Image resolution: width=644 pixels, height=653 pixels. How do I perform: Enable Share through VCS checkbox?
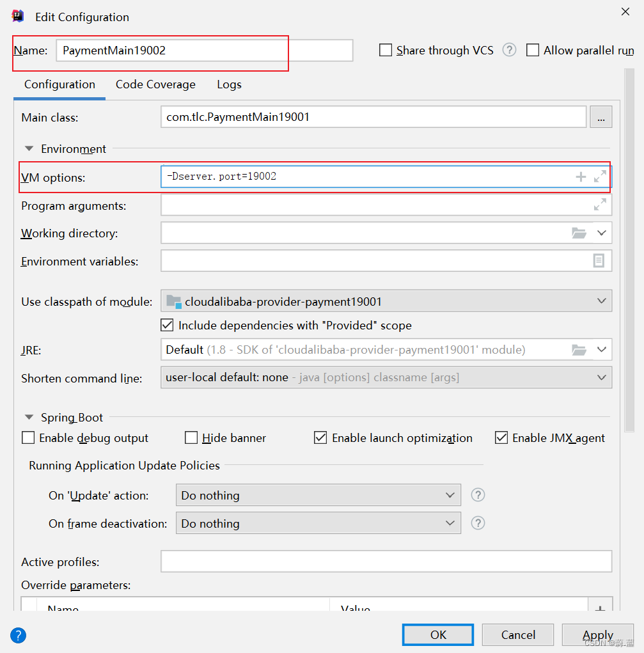(386, 50)
